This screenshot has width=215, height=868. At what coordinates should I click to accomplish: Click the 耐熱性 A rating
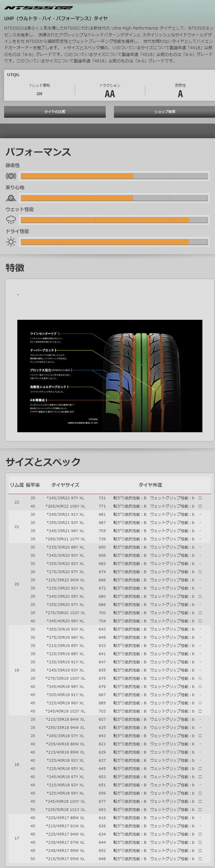pyautogui.click(x=180, y=94)
